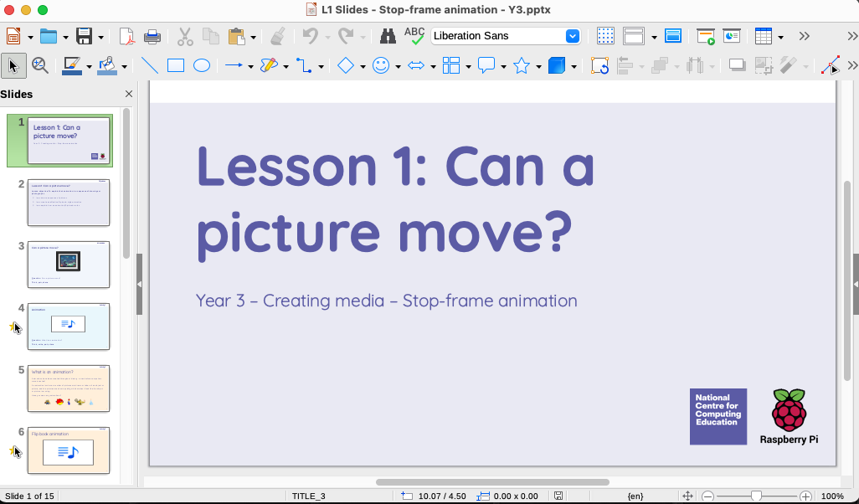The width and height of the screenshot is (859, 504).
Task: Close the Slides panel
Action: point(129,95)
